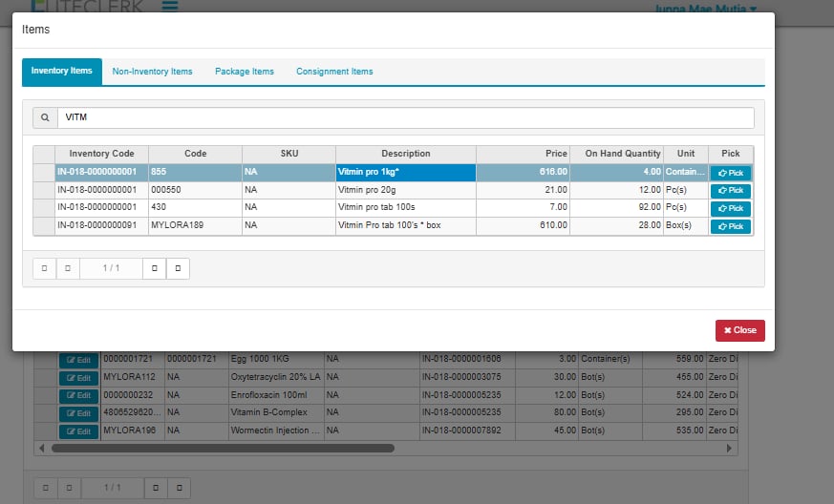Select the row with code MYLORA189
This screenshot has height=504, width=834.
(194, 226)
